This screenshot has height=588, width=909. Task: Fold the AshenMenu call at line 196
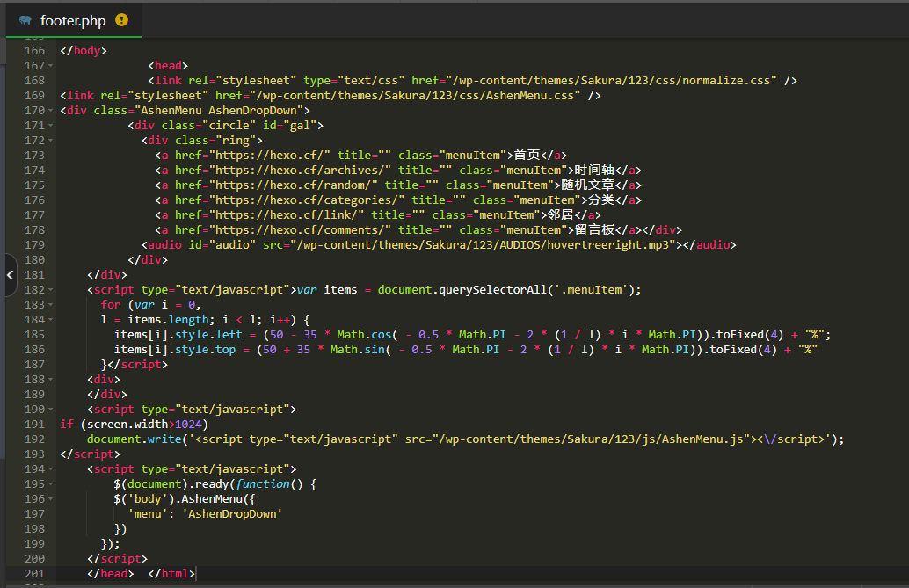click(x=49, y=499)
